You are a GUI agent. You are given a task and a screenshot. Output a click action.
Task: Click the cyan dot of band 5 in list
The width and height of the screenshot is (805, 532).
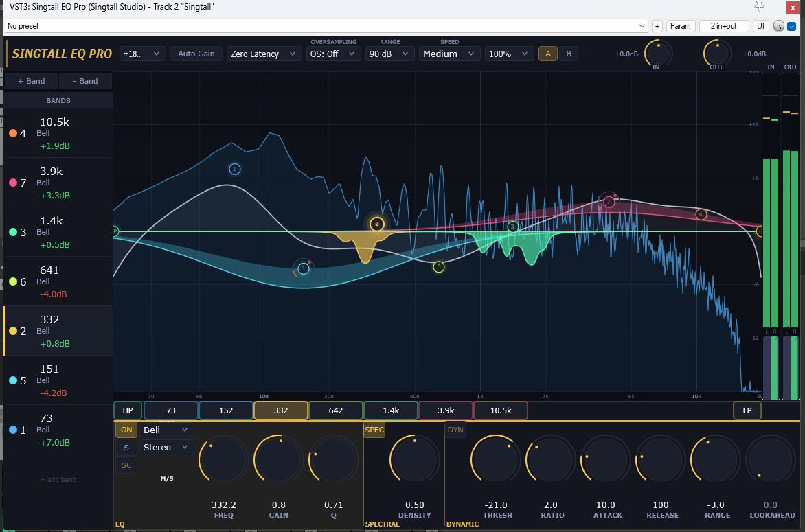click(x=13, y=380)
